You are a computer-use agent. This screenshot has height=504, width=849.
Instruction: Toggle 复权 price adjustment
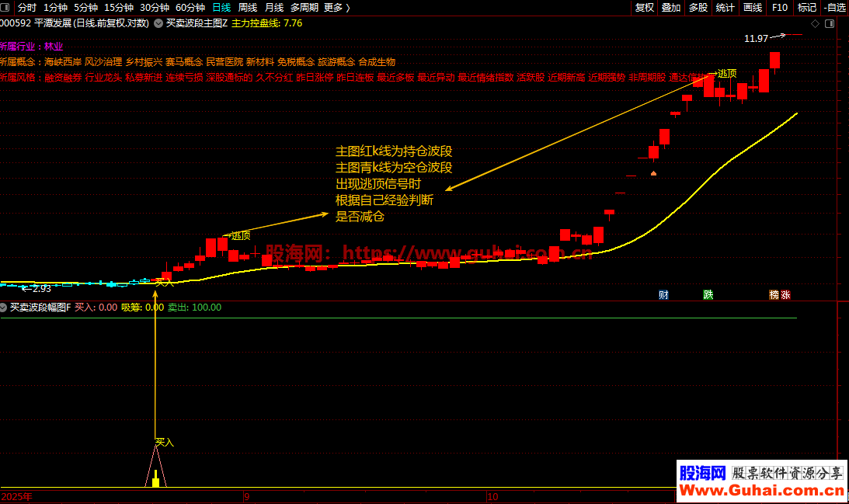pyautogui.click(x=644, y=7)
